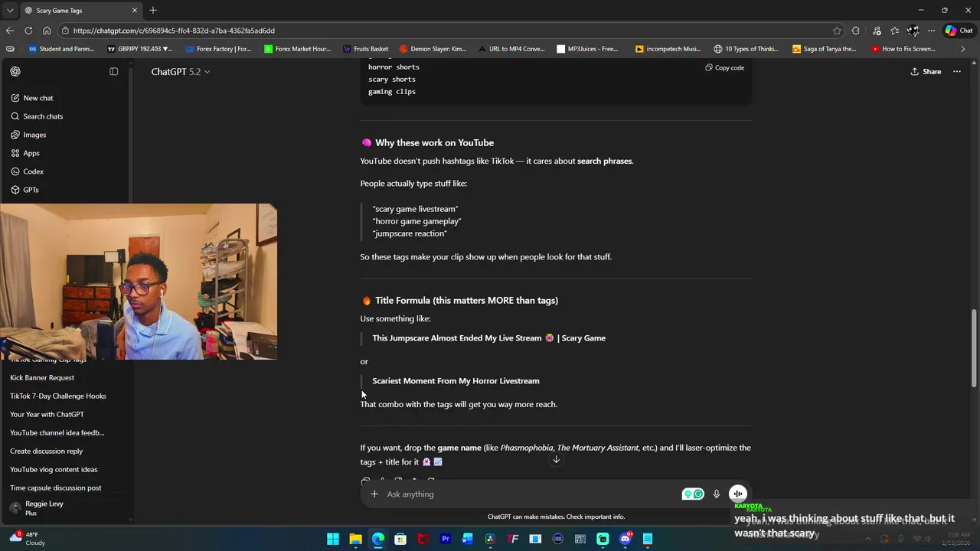
Task: Open the How to Fix Screen bookmark
Action: [x=903, y=49]
